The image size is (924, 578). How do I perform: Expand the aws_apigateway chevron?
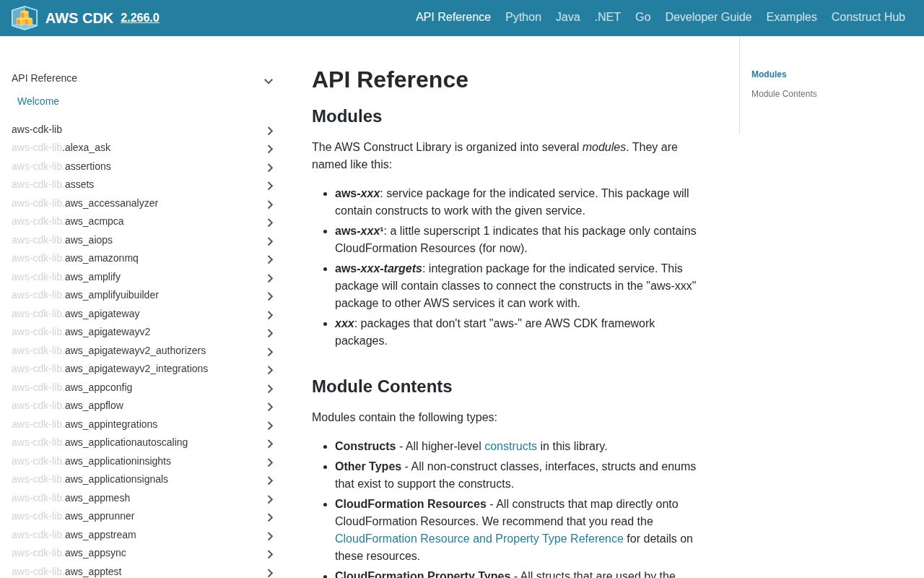pyautogui.click(x=270, y=315)
